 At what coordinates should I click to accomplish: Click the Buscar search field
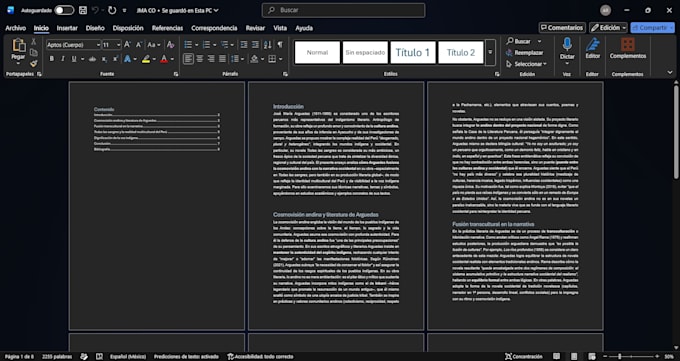(x=343, y=10)
